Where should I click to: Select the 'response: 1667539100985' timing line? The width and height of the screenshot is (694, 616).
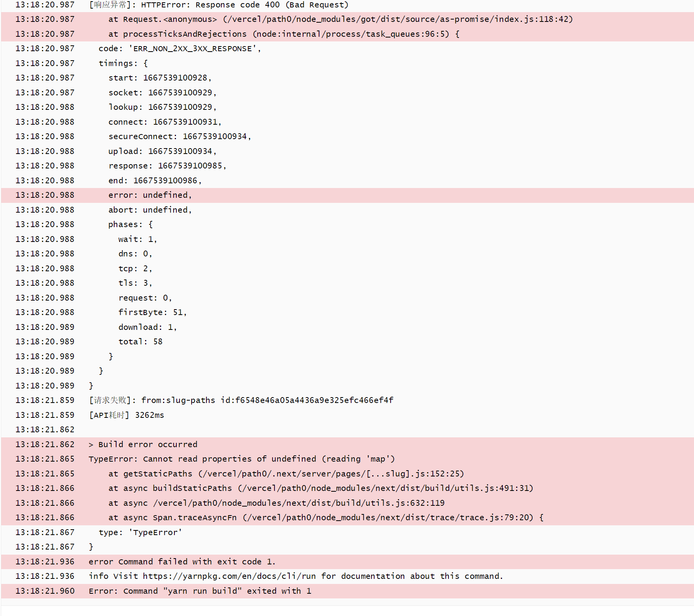pos(167,165)
